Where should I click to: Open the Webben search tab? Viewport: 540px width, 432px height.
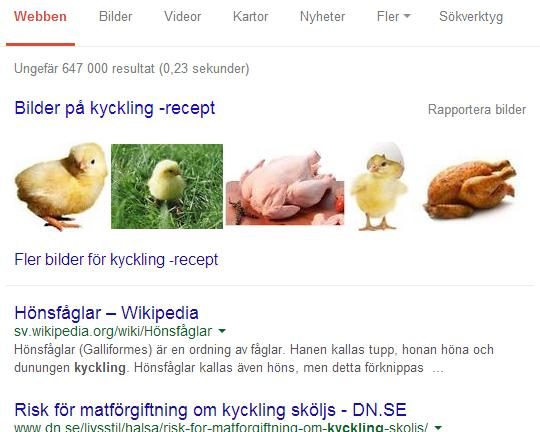click(x=40, y=17)
